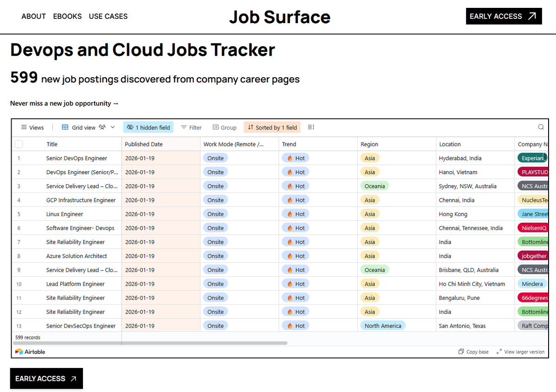The width and height of the screenshot is (556, 392).
Task: Open the Filter options
Action: [191, 127]
